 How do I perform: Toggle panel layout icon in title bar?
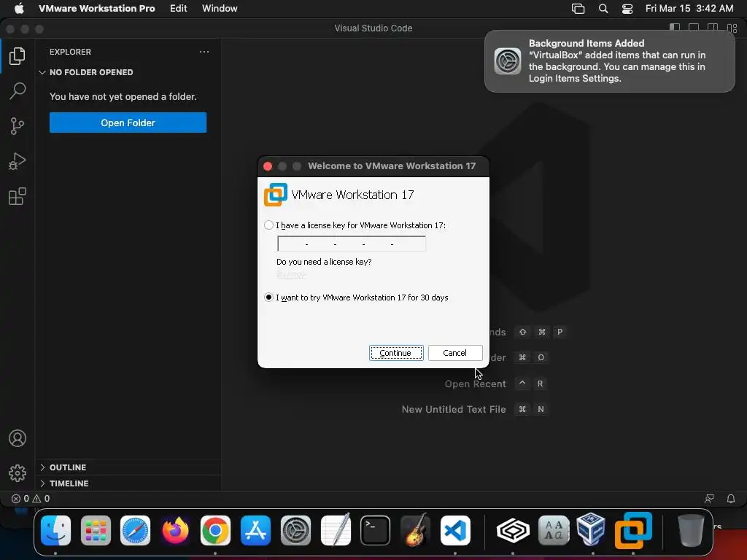(x=694, y=28)
